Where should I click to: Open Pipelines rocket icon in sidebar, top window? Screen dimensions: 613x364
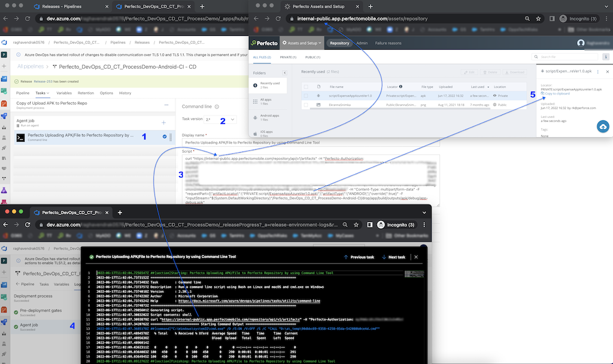(x=4, y=116)
